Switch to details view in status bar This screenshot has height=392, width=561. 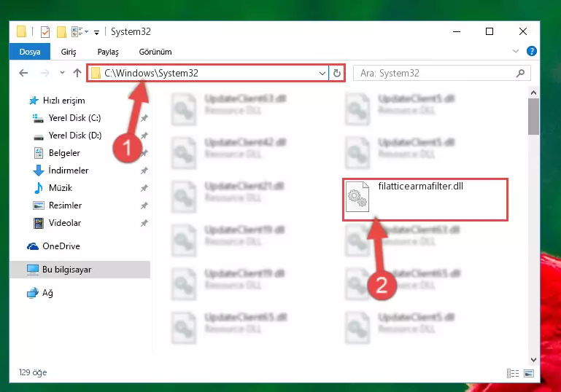[x=513, y=373]
